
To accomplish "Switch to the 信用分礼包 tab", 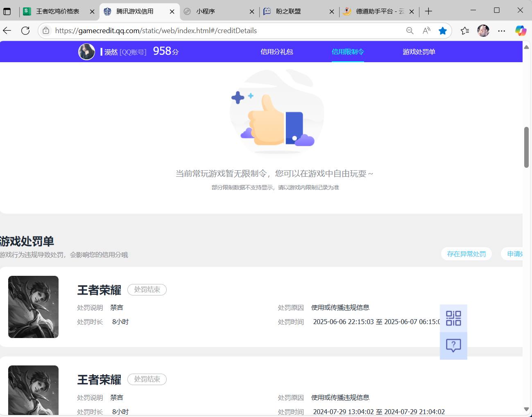I will (276, 51).
